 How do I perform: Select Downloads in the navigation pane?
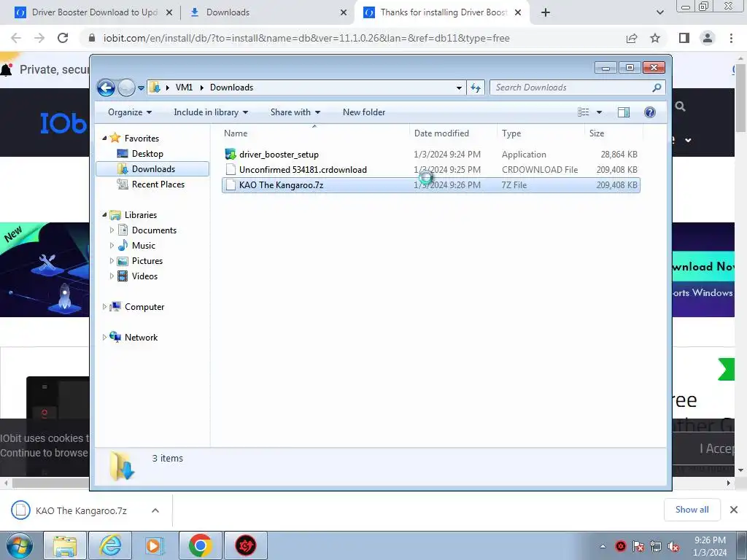click(152, 169)
